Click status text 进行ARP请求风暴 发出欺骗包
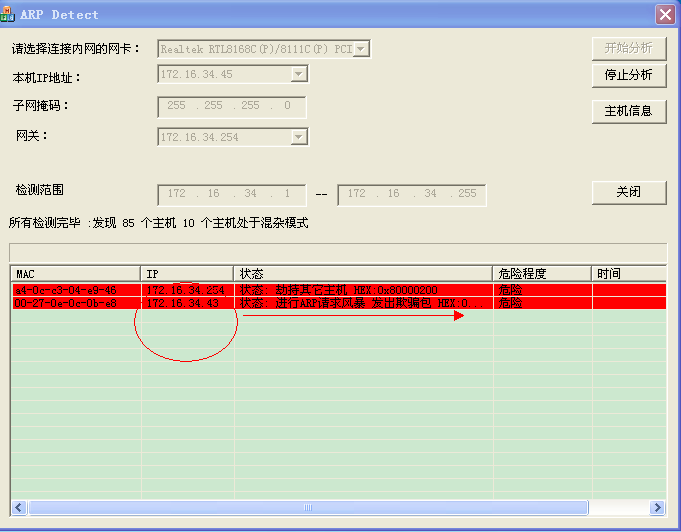The image size is (681, 532). click(x=353, y=303)
